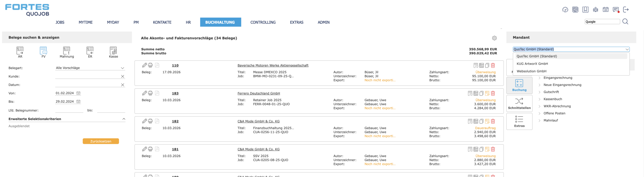This screenshot has width=644, height=177.
Task: Click print icon for Beleg 183
Action: [x=150, y=93]
